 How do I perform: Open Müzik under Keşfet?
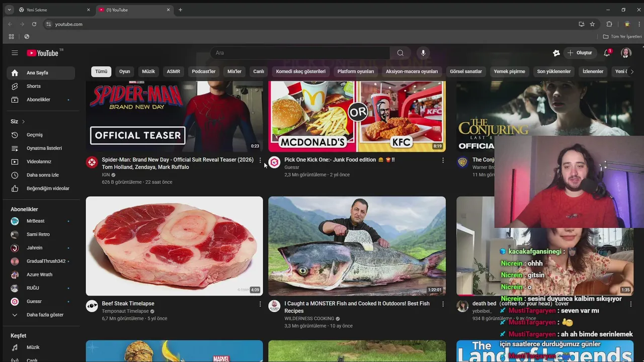tap(41, 347)
